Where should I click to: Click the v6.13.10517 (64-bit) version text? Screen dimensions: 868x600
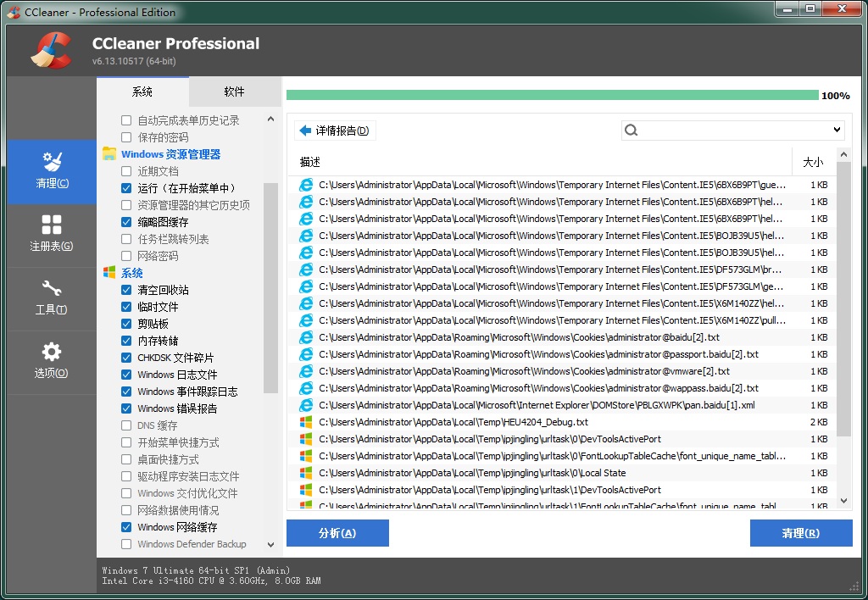pyautogui.click(x=134, y=61)
